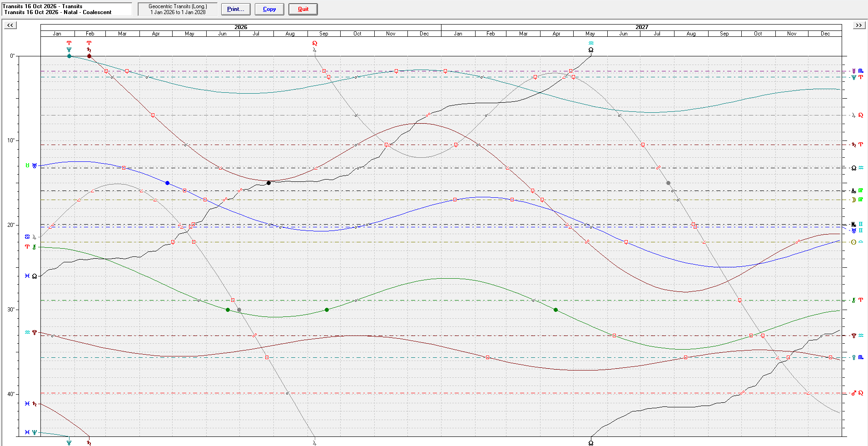Select natal Mercury in Scorpio label at right
The width and height of the screenshot is (868, 446).
tap(857, 71)
